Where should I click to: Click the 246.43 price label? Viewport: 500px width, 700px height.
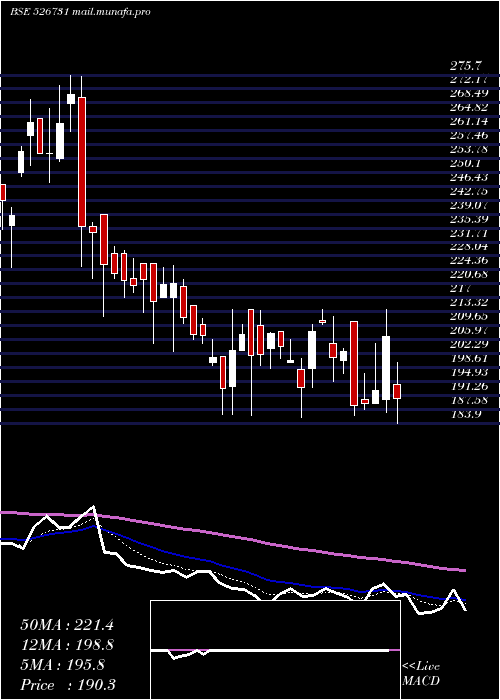pos(469,177)
